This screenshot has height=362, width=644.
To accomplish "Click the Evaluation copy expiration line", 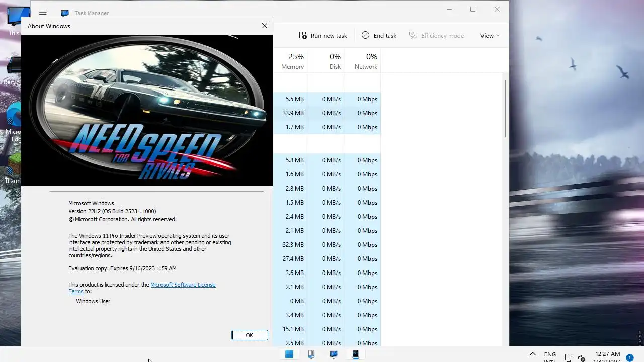I will pos(122,268).
